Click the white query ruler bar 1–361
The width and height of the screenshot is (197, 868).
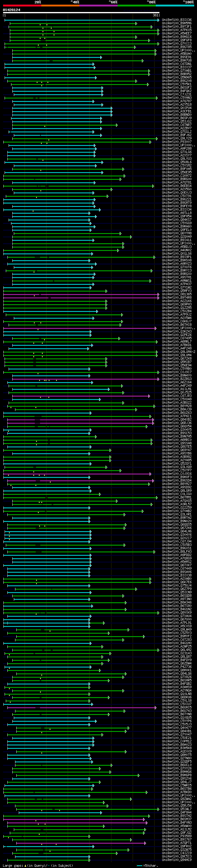point(81,13)
